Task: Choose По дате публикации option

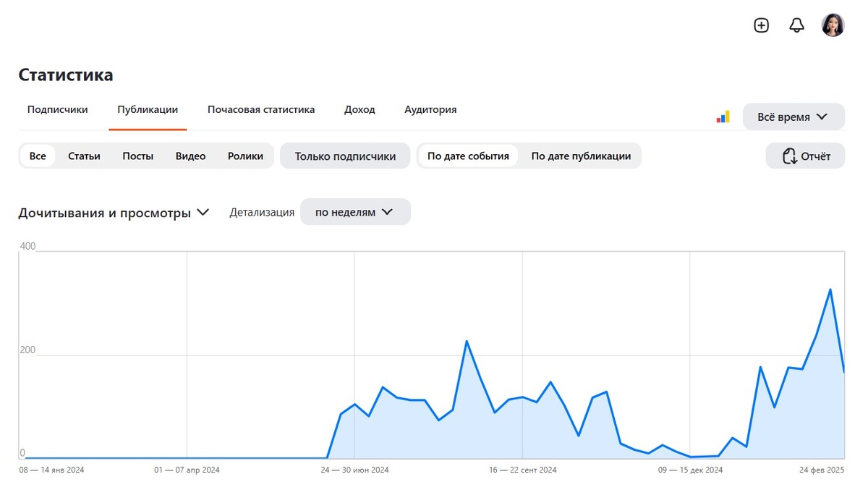Action: (x=581, y=156)
